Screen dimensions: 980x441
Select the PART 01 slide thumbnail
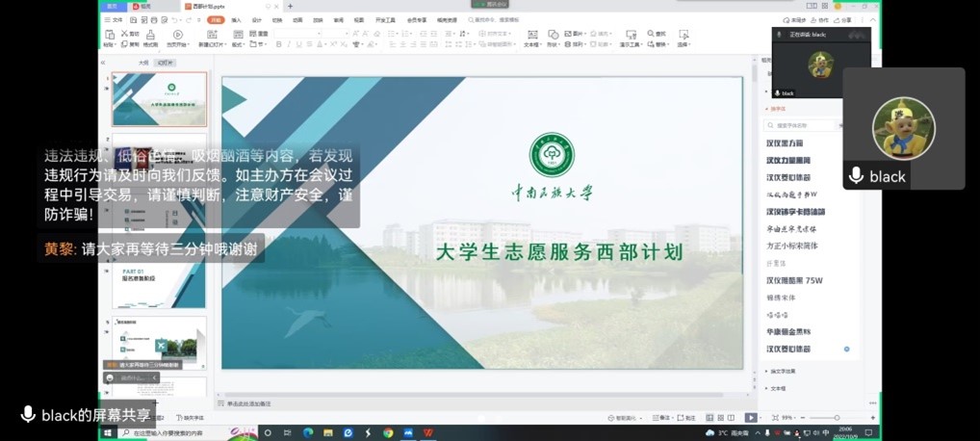click(160, 283)
